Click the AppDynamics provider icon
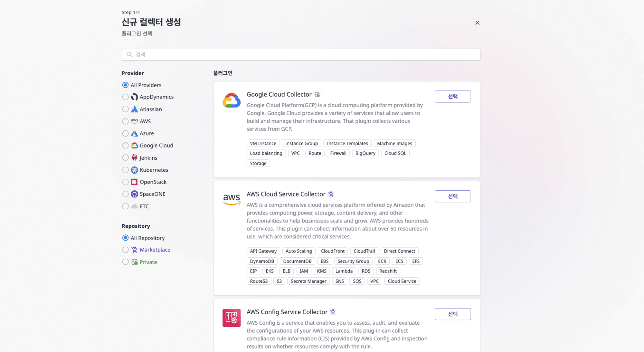Screen dimensions: 644x352 pos(134,97)
